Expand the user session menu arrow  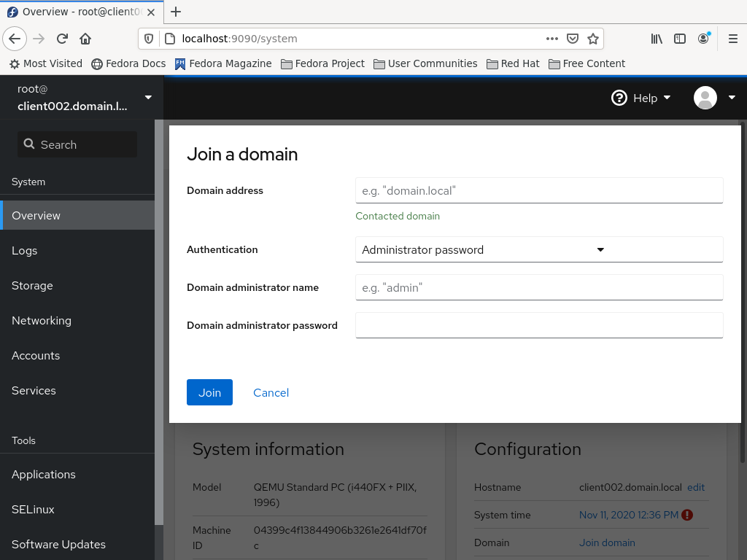732,98
